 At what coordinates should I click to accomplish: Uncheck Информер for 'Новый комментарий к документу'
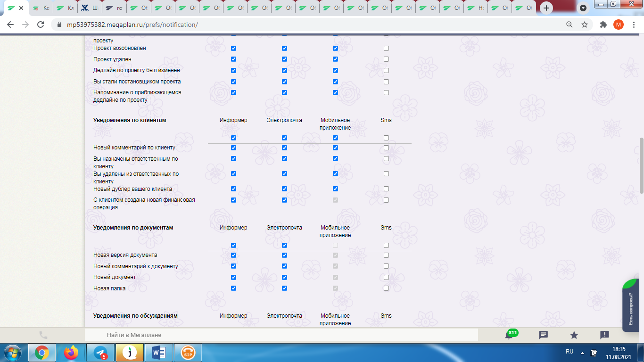point(233,266)
